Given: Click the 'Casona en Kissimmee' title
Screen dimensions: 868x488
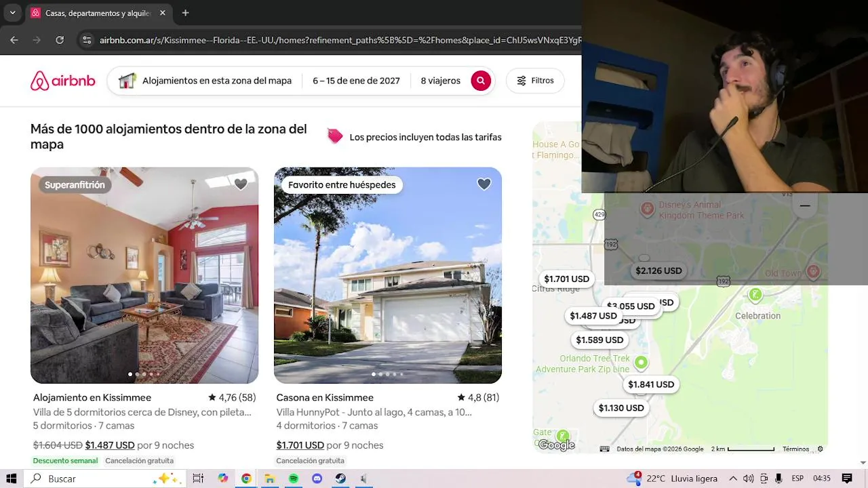Looking at the screenshot, I should click(x=325, y=398).
